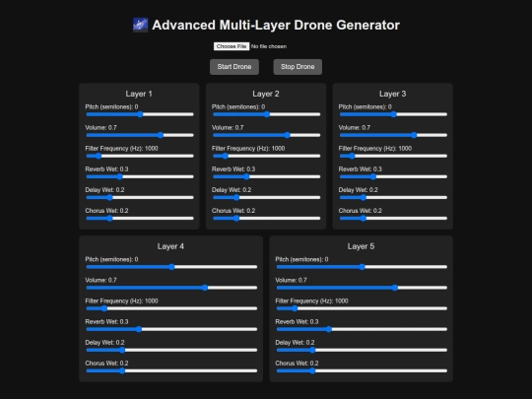Click Layer 5 Filter Frequency slider
The height and width of the screenshot is (399, 532).
point(362,308)
